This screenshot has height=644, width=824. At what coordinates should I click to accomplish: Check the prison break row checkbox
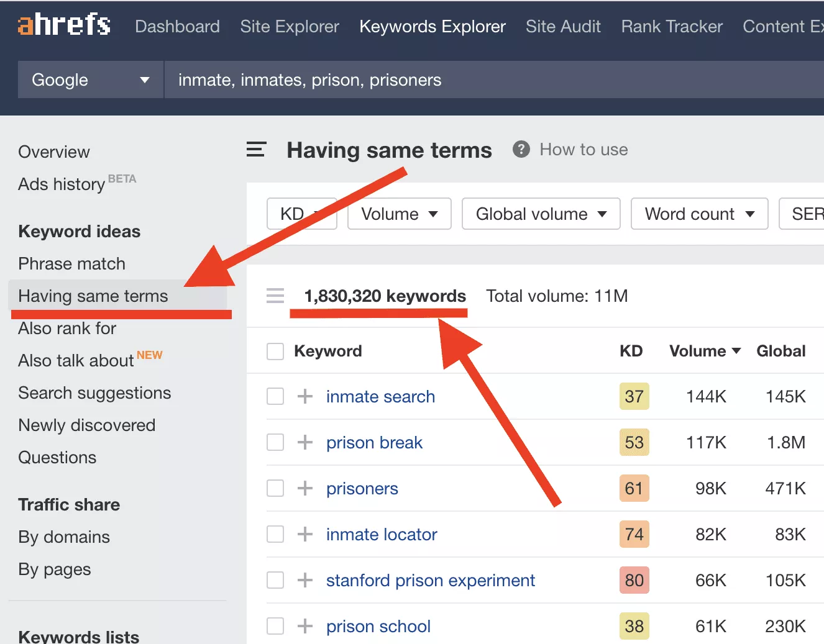pyautogui.click(x=275, y=442)
